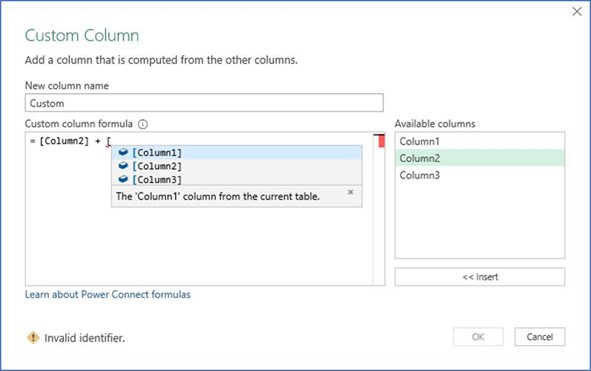
Task: Click inside the custom column formula editor
Action: click(199, 245)
